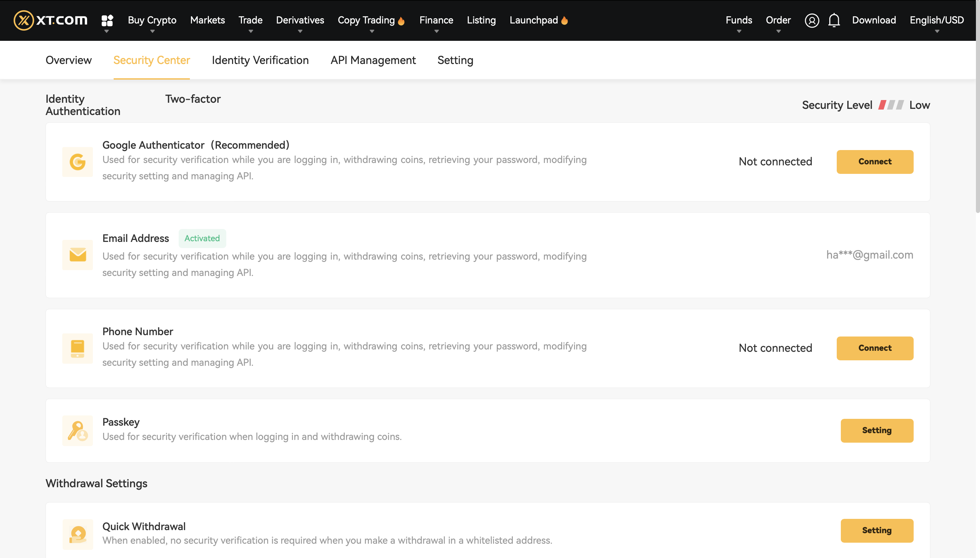Select the Two-factor section tab

[193, 99]
